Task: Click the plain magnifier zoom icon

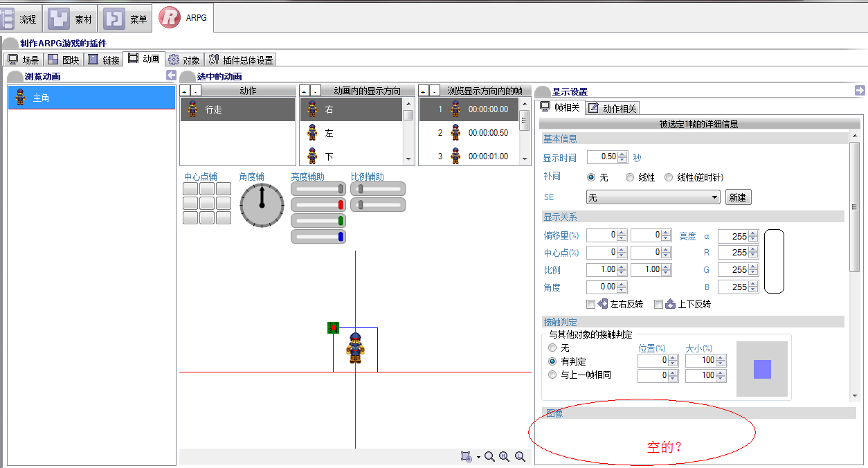Action: tap(489, 456)
